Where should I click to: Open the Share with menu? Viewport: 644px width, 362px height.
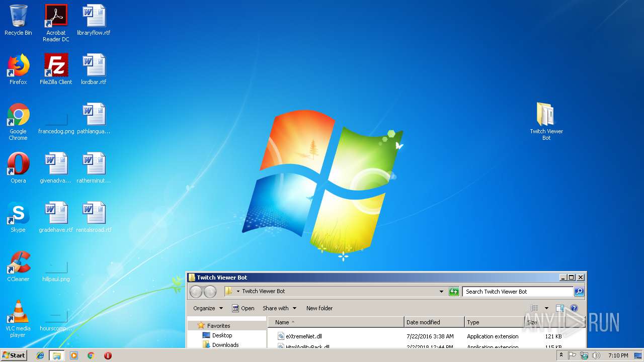pos(280,308)
